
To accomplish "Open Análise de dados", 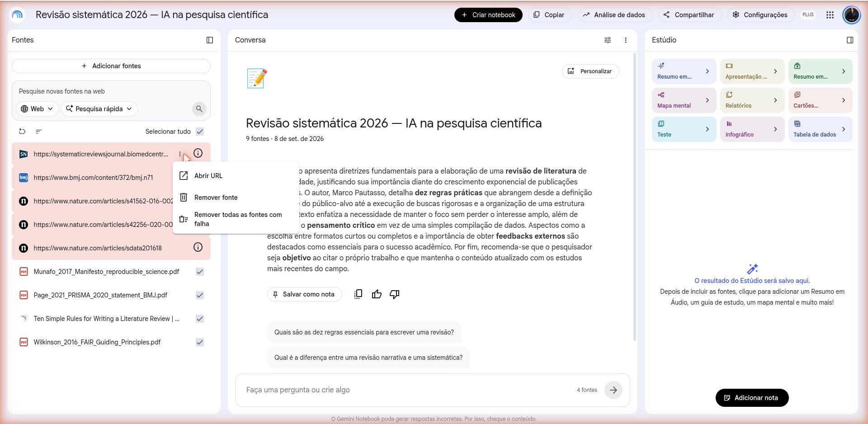I will 614,15.
